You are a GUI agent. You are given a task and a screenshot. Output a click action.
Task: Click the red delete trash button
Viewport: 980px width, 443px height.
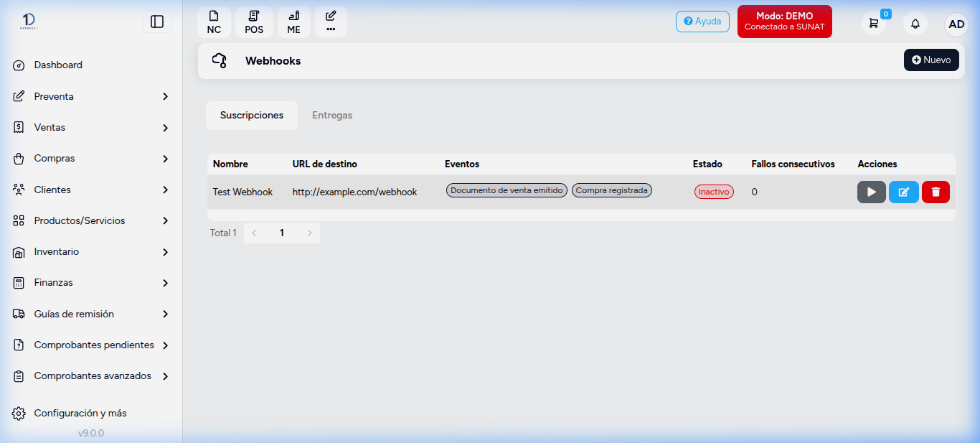coord(936,192)
